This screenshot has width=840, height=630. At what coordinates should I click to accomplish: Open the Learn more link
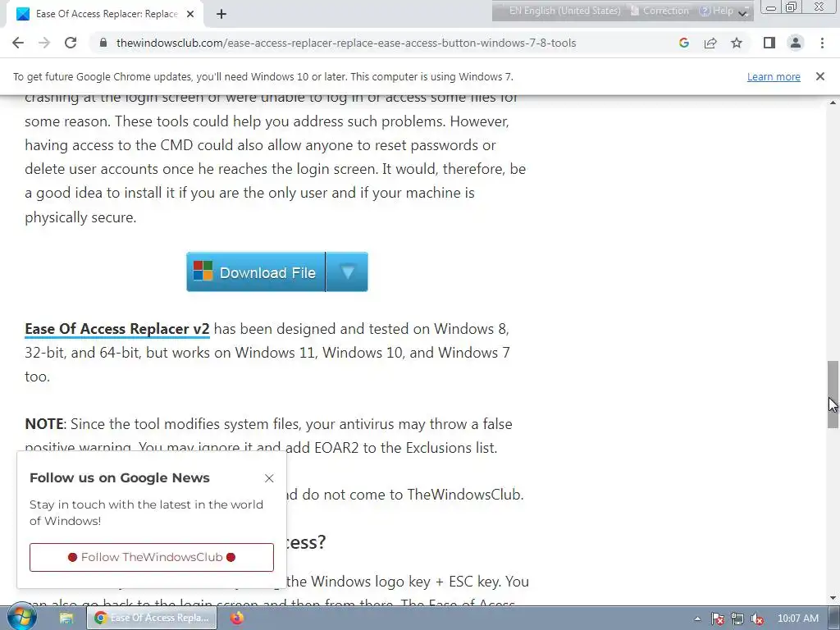click(774, 76)
